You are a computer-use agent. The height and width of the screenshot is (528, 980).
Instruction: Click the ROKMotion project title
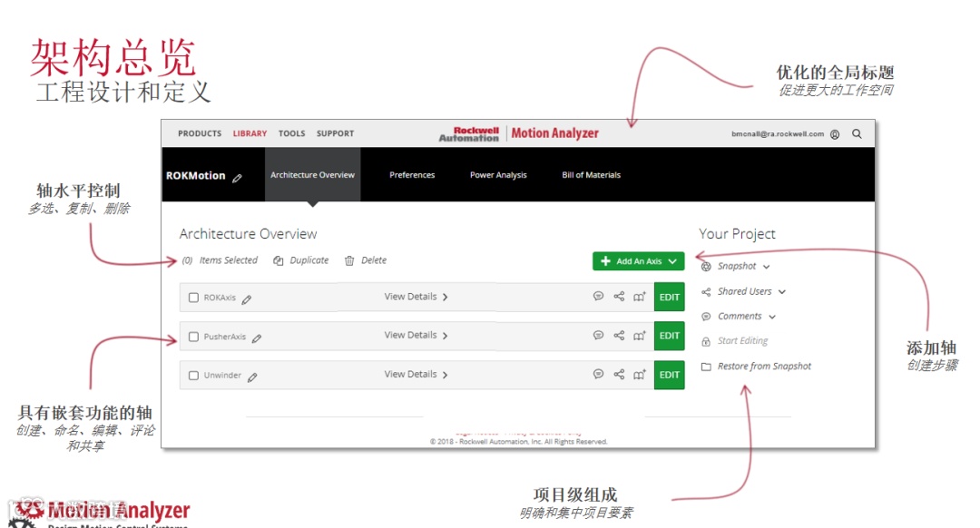pos(196,176)
